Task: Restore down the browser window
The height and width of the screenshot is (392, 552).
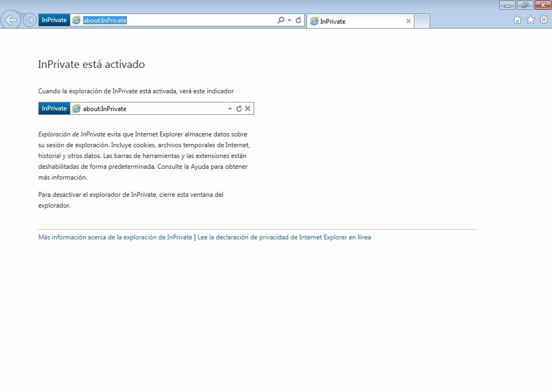Action: (x=525, y=5)
